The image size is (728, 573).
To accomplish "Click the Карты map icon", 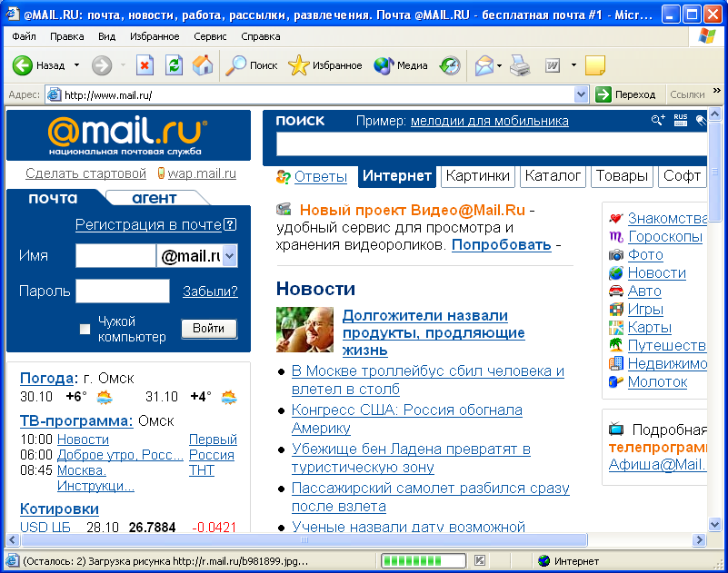I will point(615,328).
